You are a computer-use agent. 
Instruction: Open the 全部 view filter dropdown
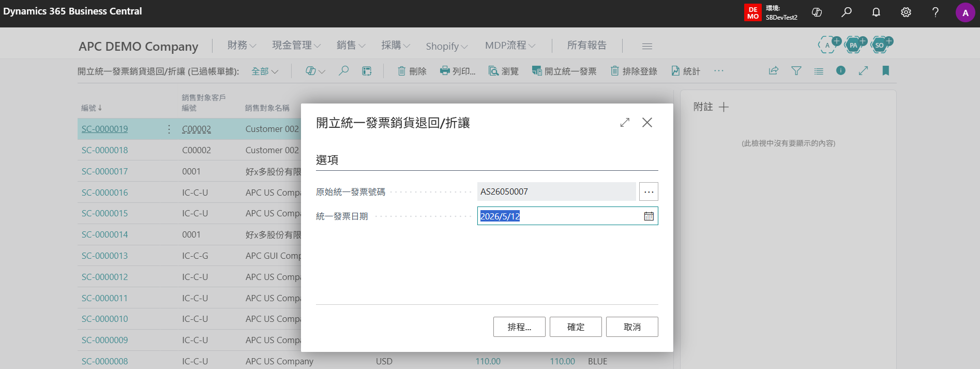point(265,71)
